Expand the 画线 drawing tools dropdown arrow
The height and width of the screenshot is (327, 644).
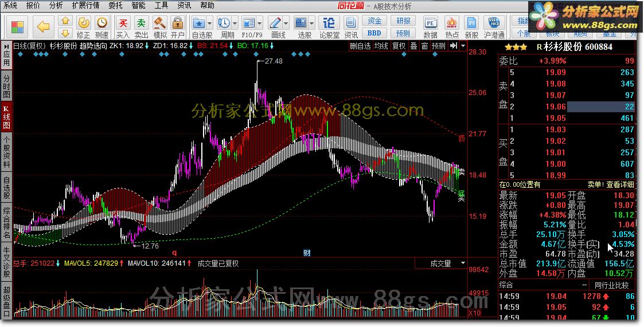tap(286, 23)
